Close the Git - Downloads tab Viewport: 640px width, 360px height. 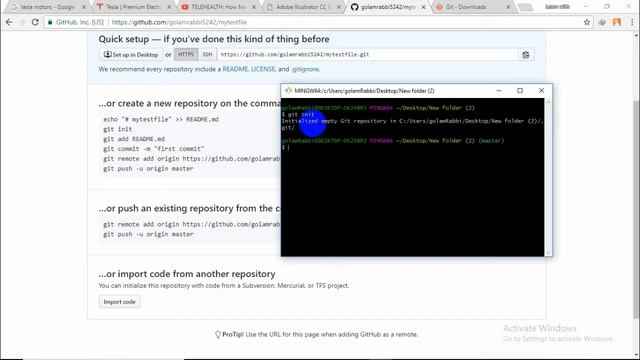[508, 7]
